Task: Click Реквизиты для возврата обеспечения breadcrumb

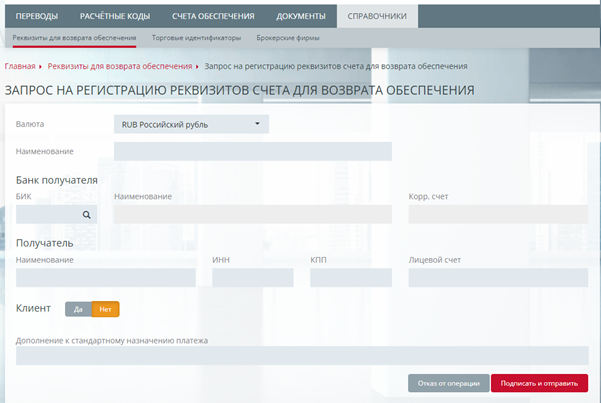Action: 120,66
